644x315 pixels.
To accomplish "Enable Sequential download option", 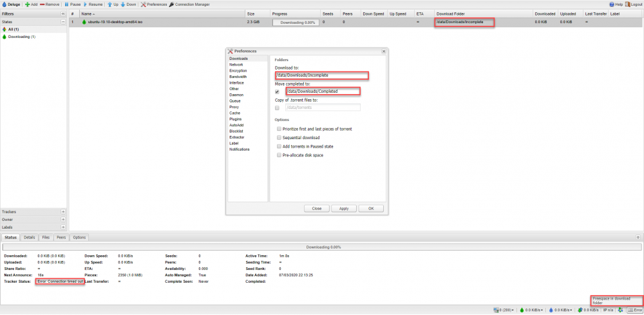I will (279, 138).
